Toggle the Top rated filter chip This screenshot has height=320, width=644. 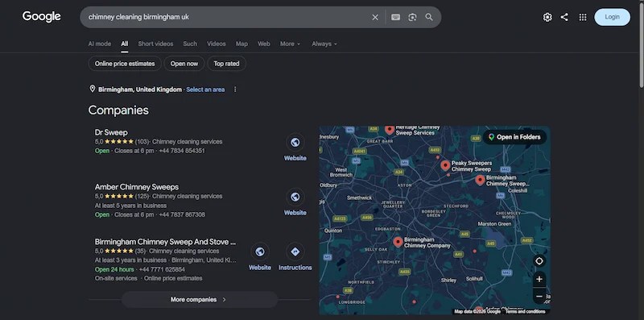click(x=226, y=64)
